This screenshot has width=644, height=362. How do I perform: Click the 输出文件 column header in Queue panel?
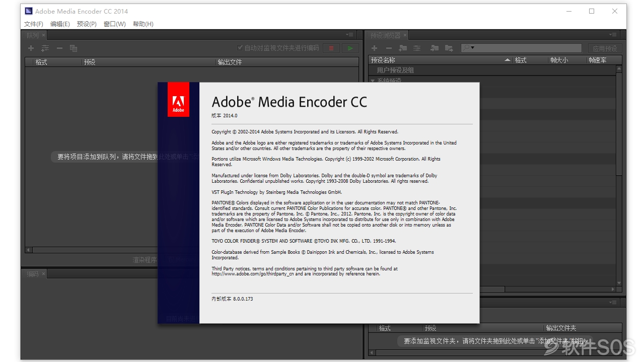tap(230, 62)
